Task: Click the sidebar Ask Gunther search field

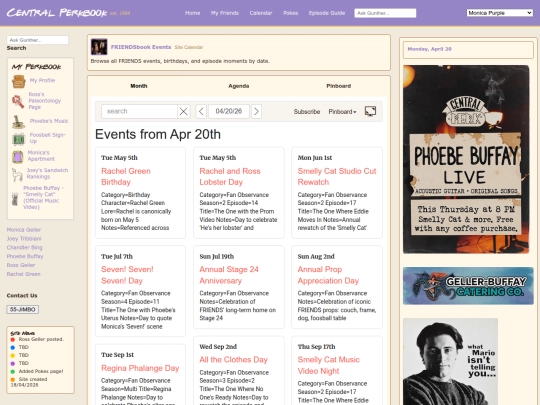Action: click(38, 40)
